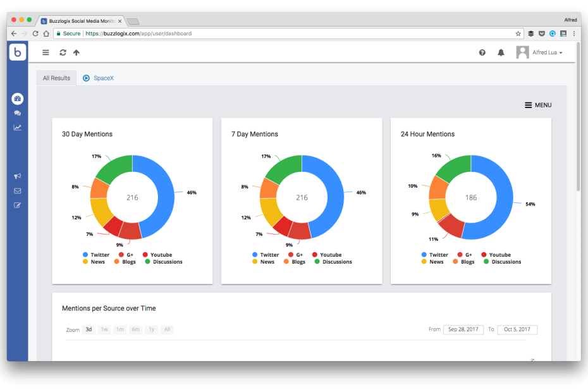Switch to the All Results tab
This screenshot has width=588, height=392.
[x=57, y=78]
